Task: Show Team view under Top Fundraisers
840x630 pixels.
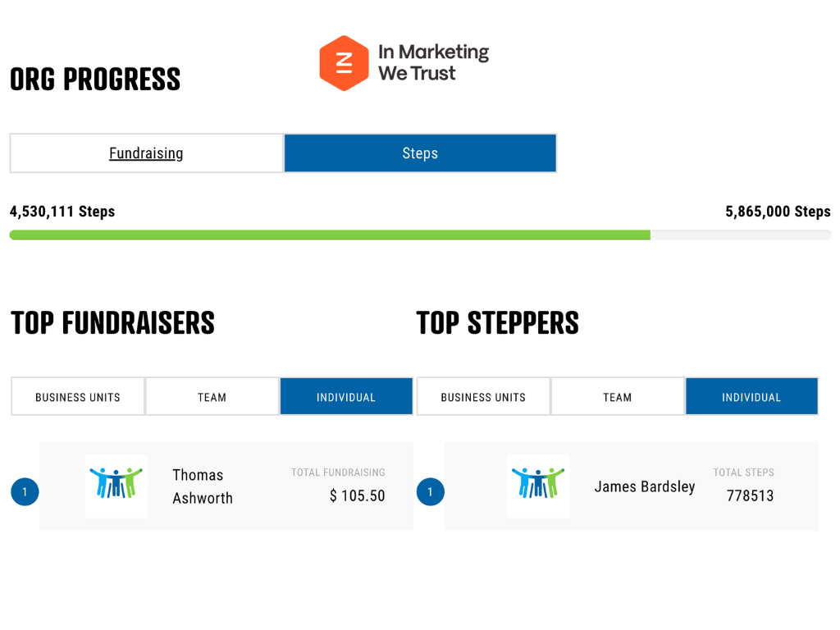Action: 212,397
